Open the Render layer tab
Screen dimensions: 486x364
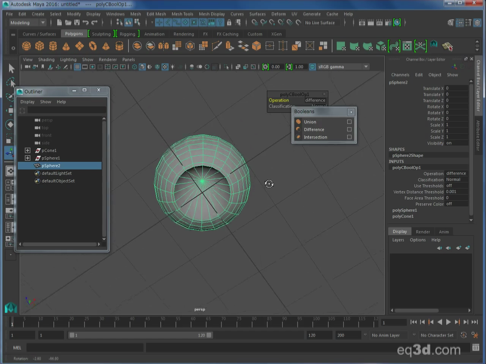[x=423, y=232]
